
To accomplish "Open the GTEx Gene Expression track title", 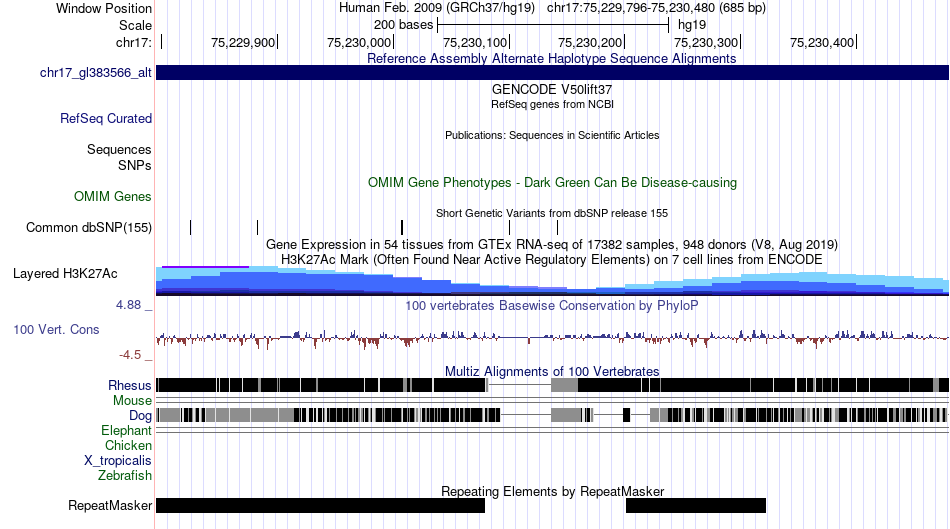I will pyautogui.click(x=552, y=244).
